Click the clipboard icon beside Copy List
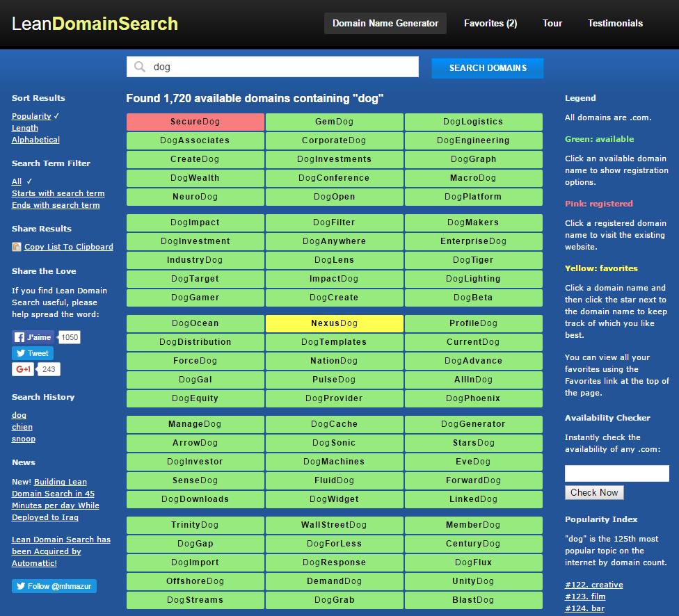The height and width of the screenshot is (616, 679). pyautogui.click(x=17, y=247)
